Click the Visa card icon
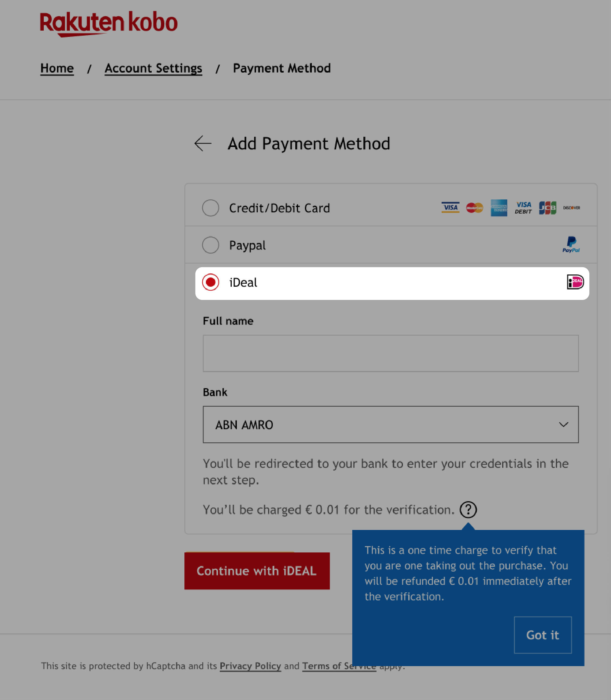The width and height of the screenshot is (611, 700). click(x=450, y=208)
